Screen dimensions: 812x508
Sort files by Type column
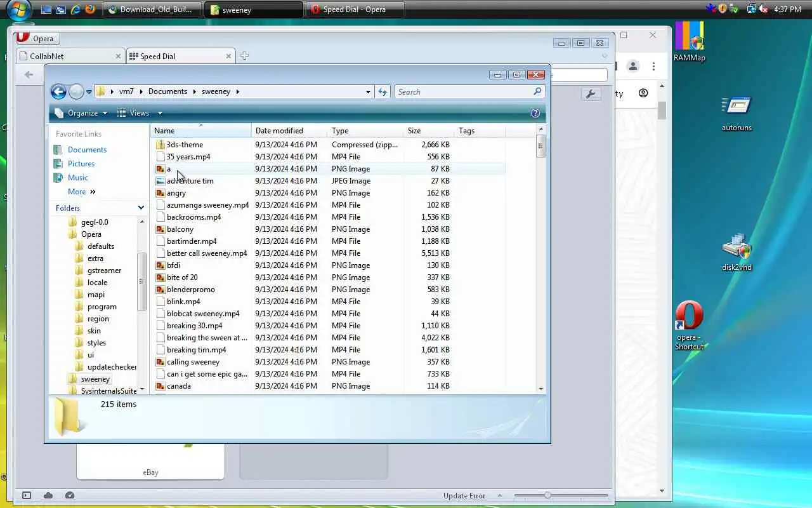(x=365, y=131)
